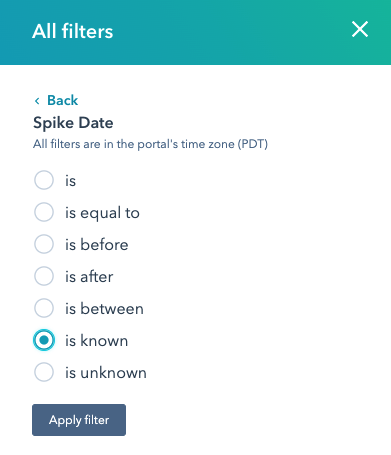Switch to the "is unknown" radio circle
Viewport: 391px width, 455px height.
(x=44, y=372)
